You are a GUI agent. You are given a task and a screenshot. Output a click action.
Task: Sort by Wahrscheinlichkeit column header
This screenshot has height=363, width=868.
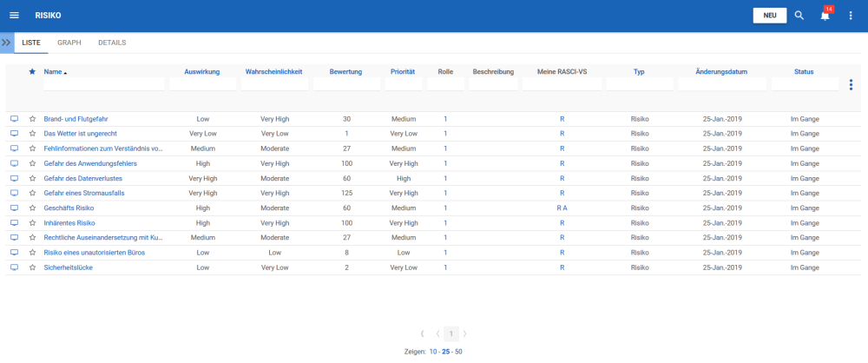[273, 71]
